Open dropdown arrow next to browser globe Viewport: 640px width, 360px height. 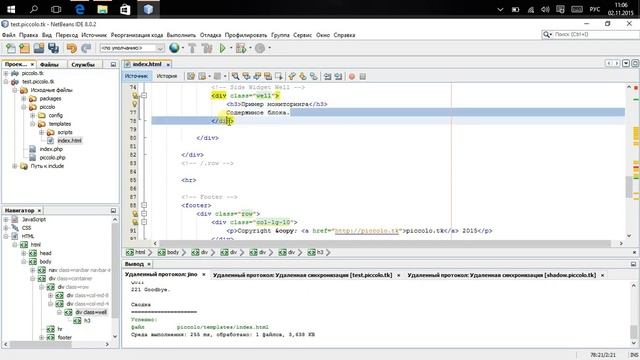coord(182,48)
